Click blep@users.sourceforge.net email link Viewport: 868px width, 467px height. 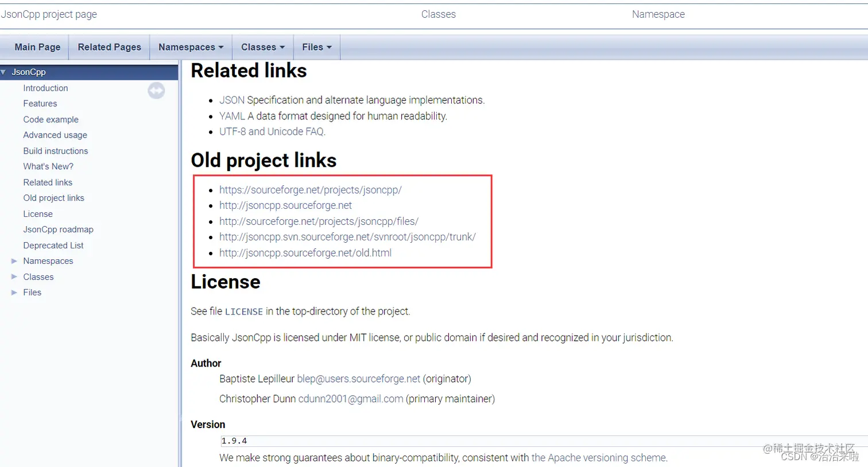point(359,379)
